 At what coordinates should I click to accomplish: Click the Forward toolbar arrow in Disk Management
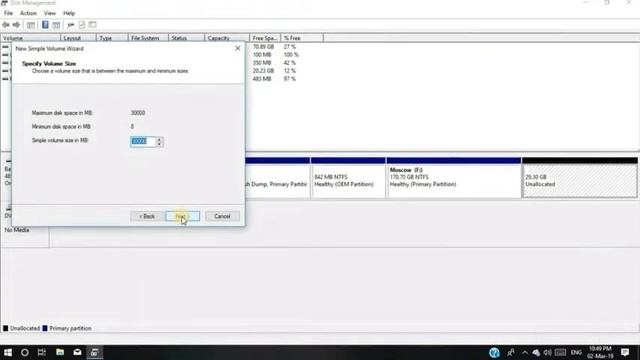[x=16, y=25]
